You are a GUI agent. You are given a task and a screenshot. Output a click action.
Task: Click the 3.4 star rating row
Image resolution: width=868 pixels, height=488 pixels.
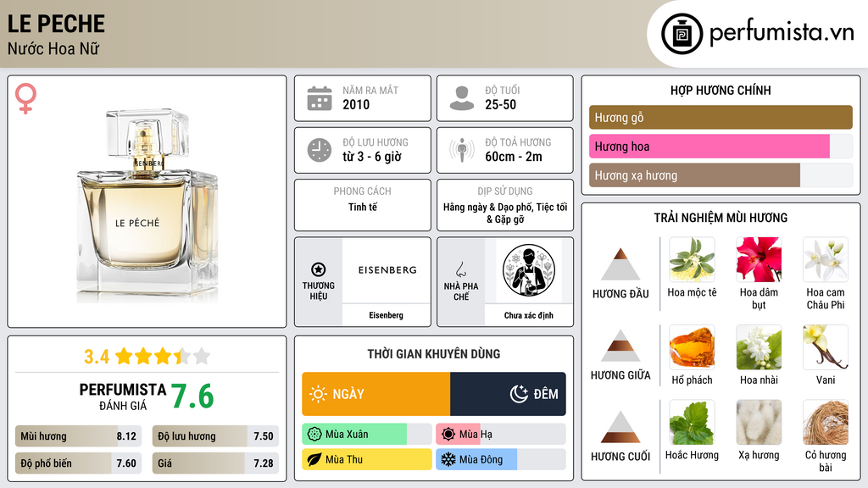point(147,357)
